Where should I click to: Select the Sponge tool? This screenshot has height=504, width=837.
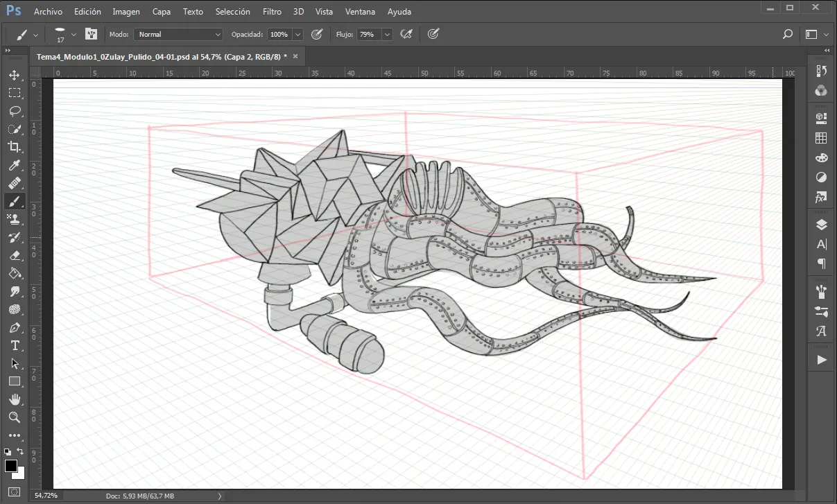tap(15, 309)
